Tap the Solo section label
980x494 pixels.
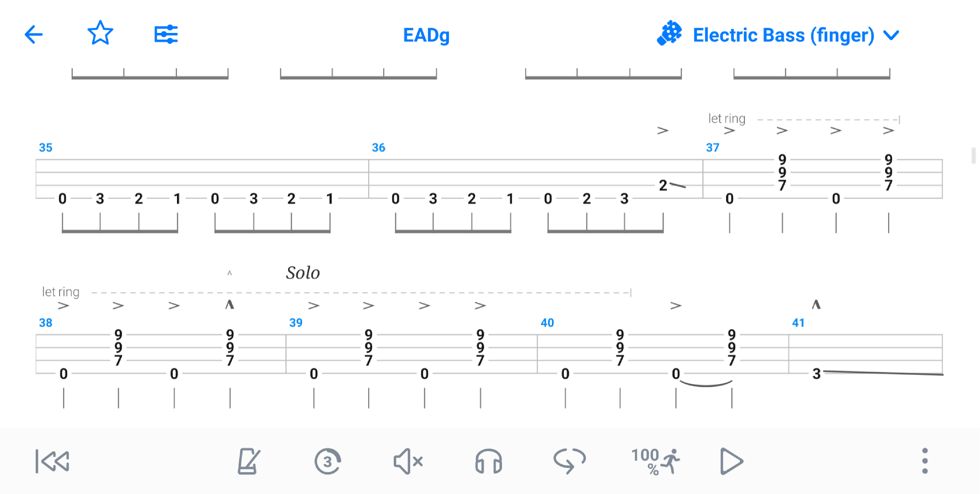303,273
